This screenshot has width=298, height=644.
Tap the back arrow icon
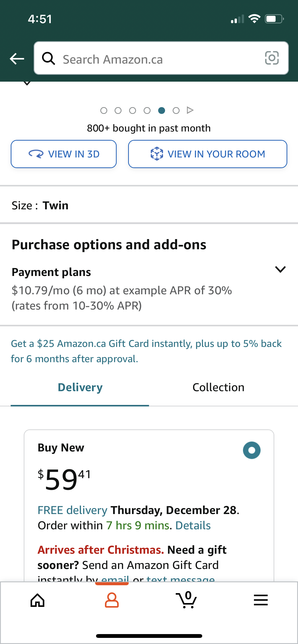point(17,59)
